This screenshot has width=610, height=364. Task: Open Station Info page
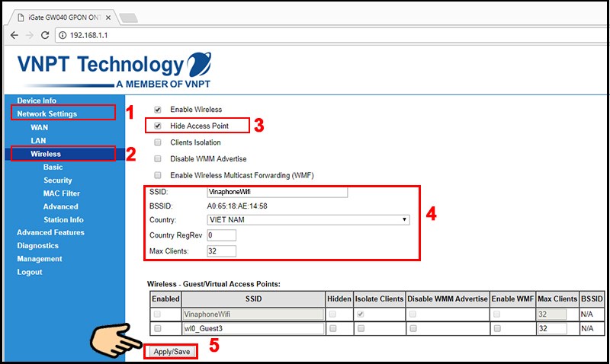tap(63, 220)
